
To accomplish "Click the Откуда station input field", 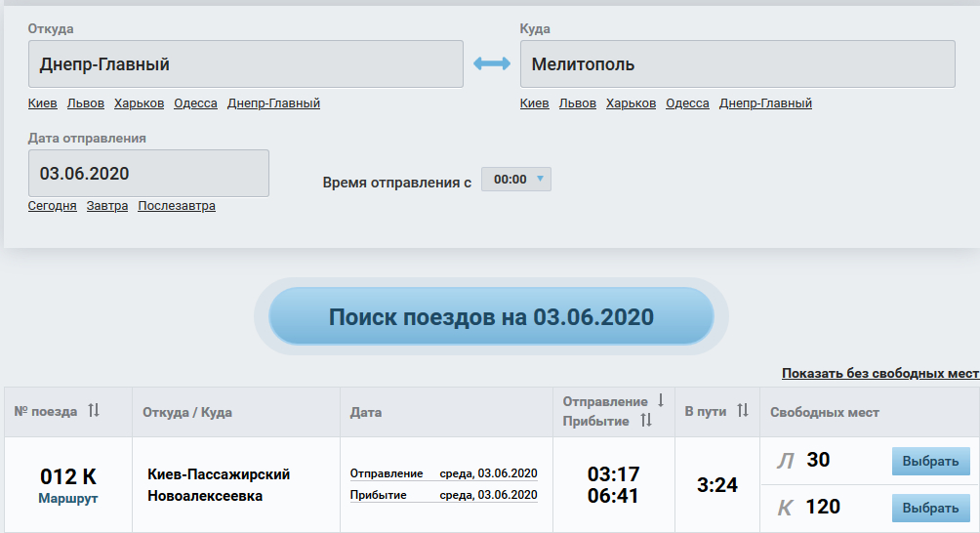I will [246, 64].
